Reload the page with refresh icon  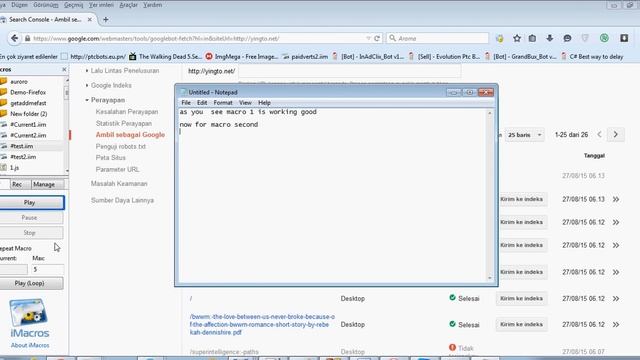[x=377, y=38]
